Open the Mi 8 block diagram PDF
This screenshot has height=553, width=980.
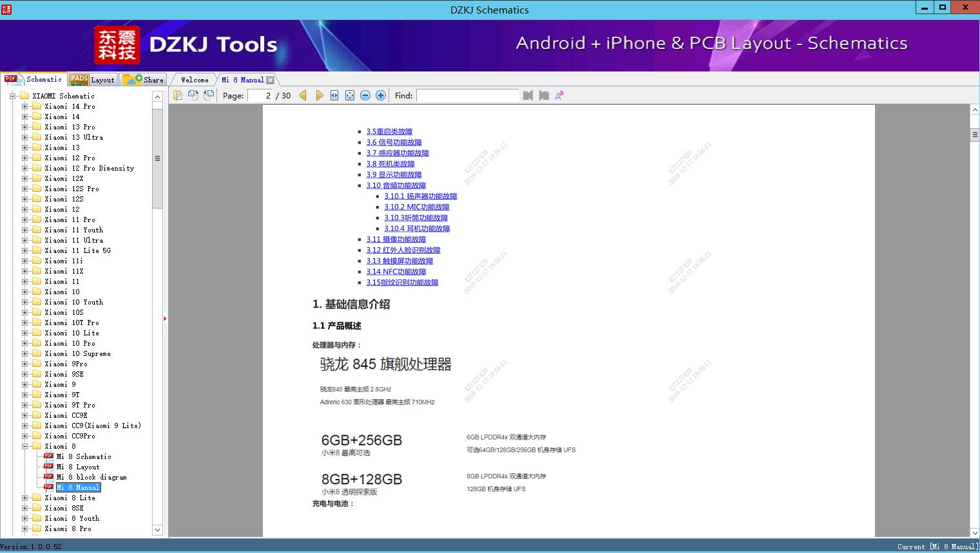tap(91, 477)
